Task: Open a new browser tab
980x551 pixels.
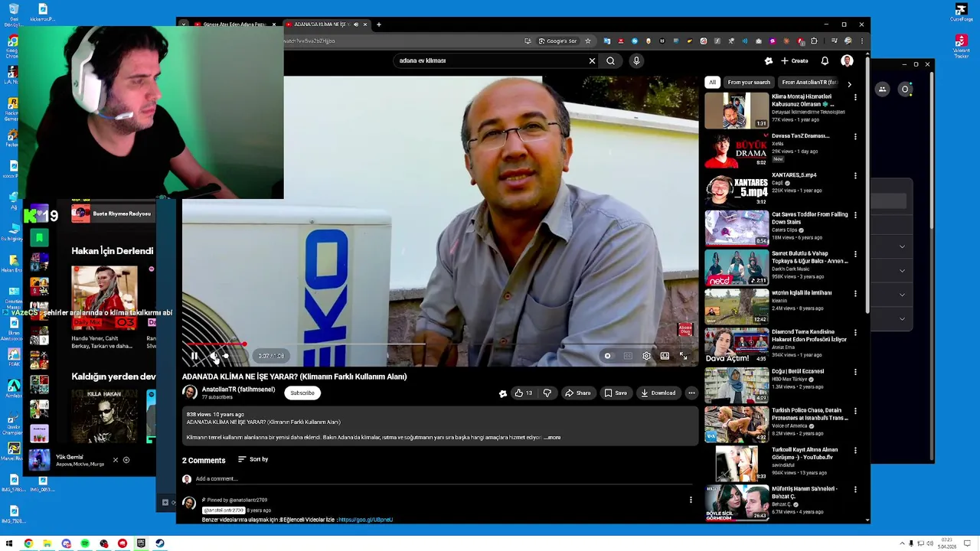Action: click(378, 24)
